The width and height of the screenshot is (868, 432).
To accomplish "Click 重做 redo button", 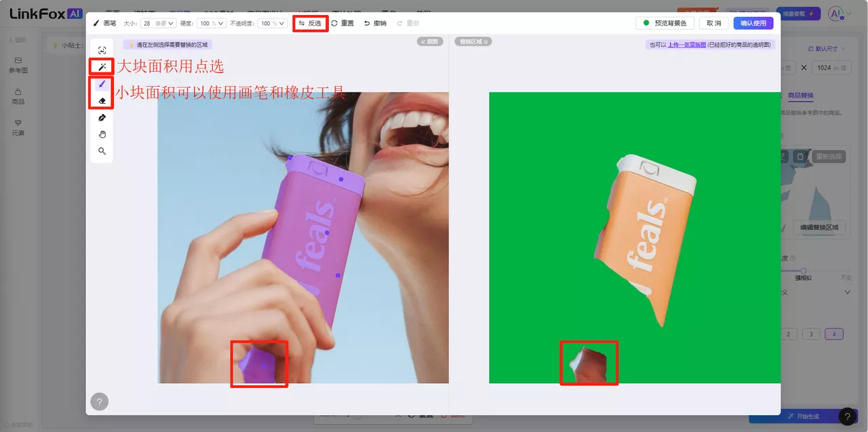I will 408,23.
